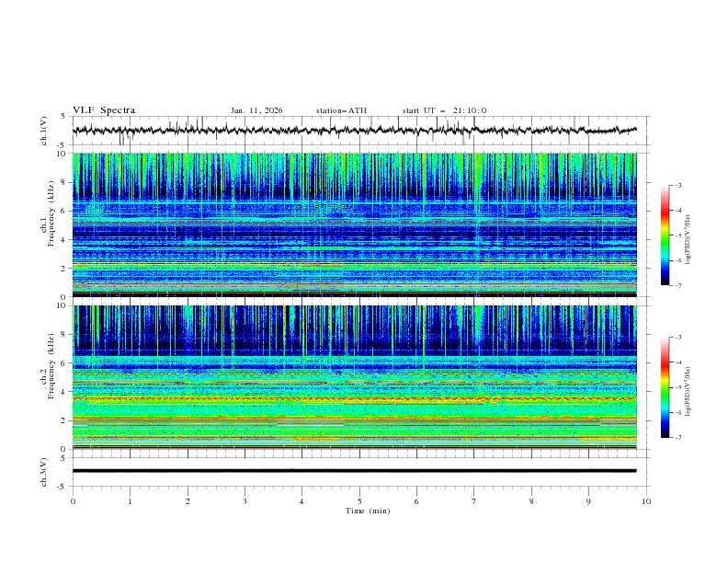Select the start UT 21:10:0 text
The image size is (728, 563).
444,110
